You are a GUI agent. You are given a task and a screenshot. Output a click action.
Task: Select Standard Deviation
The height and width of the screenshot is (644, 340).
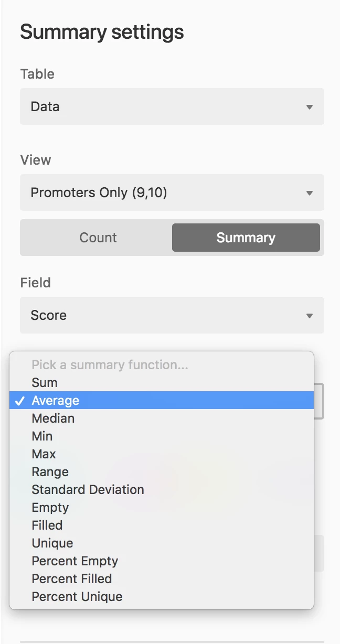click(x=88, y=489)
